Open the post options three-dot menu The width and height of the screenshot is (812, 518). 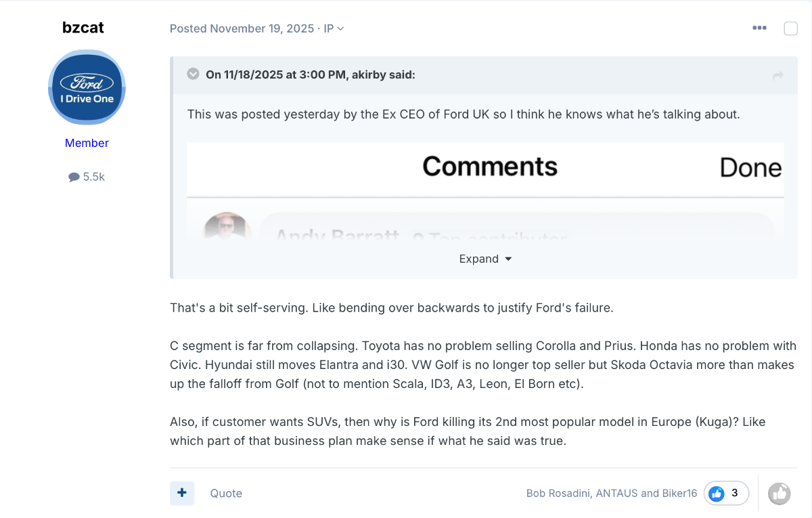(759, 28)
